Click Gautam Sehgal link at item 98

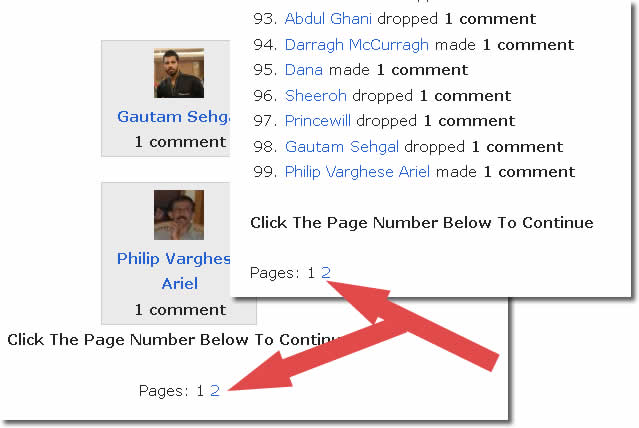[342, 146]
